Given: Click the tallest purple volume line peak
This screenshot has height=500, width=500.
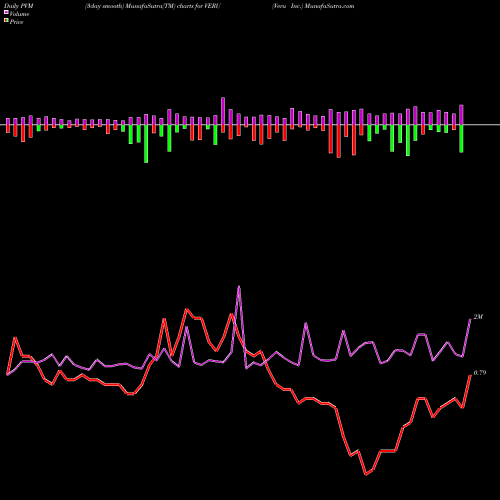Looking at the screenshot, I should 239,287.
